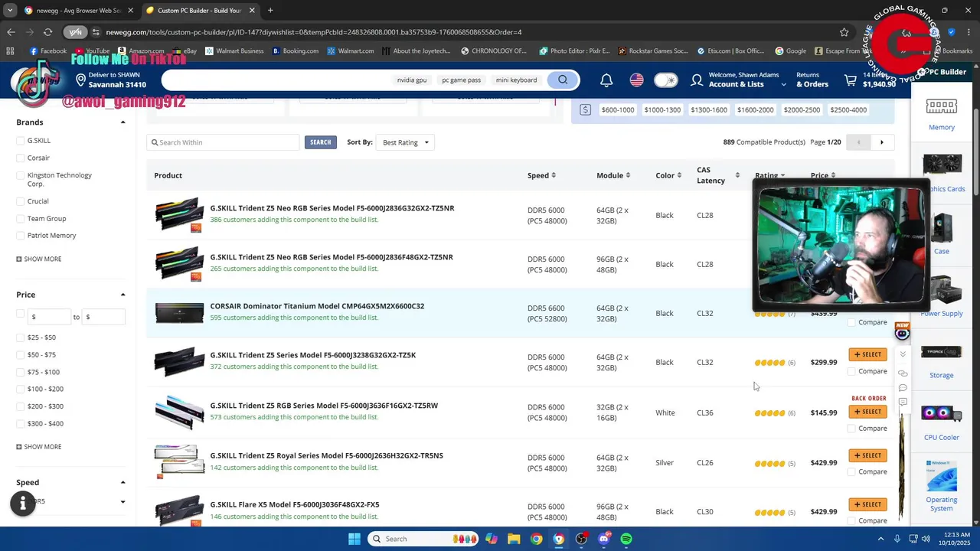The height and width of the screenshot is (551, 980).
Task: Check the Patriot Memory brand filter
Action: (x=21, y=236)
